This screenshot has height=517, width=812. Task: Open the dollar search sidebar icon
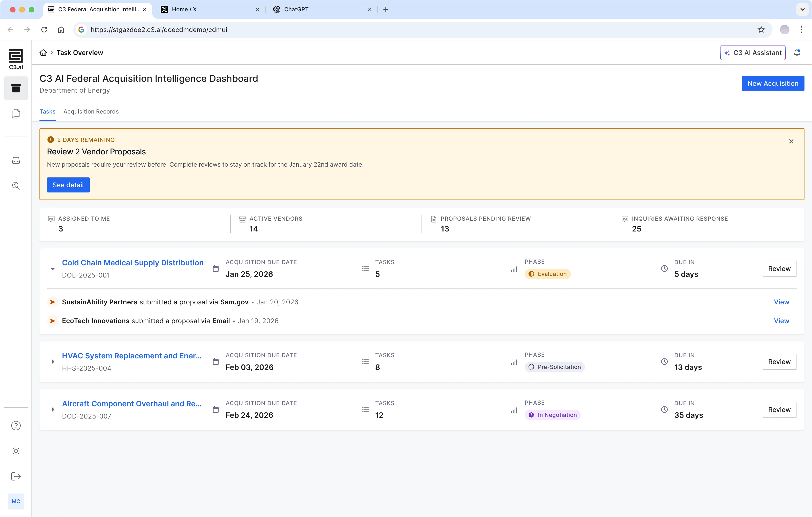point(16,185)
